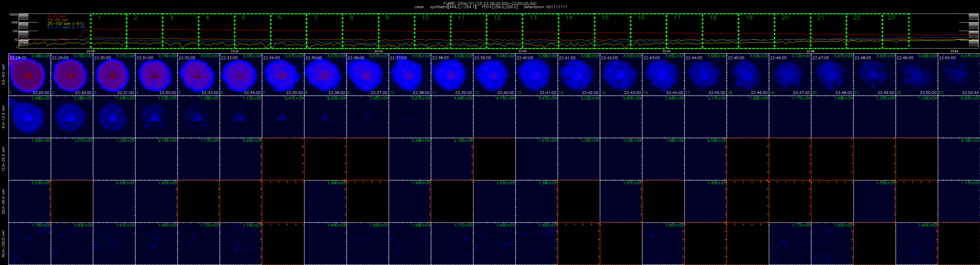Click the 50.0–100.0 keV panel labeled 1.77E+03
This screenshot has width=980, height=265.
790,244
